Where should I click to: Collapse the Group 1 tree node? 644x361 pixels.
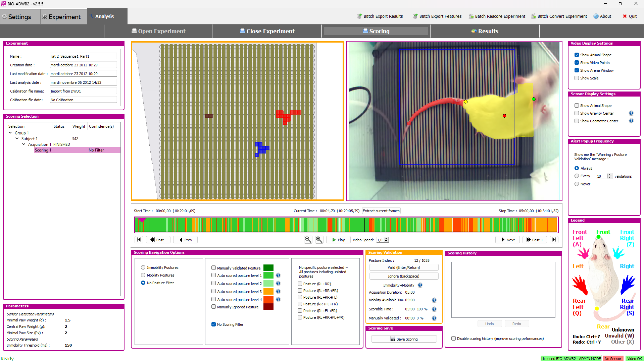(10, 133)
